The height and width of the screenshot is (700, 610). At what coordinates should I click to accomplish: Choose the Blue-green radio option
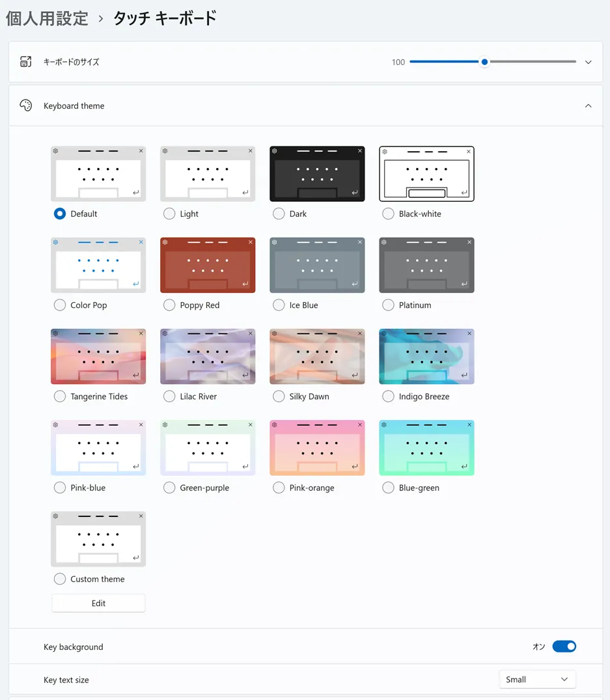tap(388, 488)
